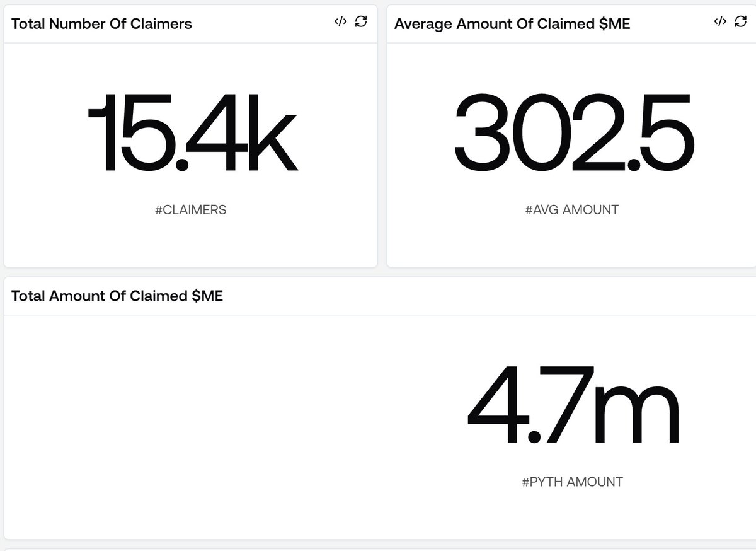Click the #AVG AMOUNT label
The width and height of the screenshot is (756, 551).
[571, 210]
